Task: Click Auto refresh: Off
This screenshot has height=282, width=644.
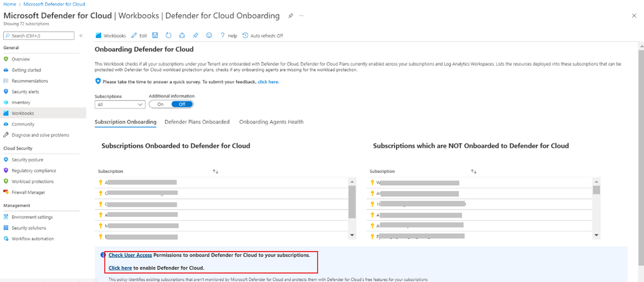Action: (263, 35)
